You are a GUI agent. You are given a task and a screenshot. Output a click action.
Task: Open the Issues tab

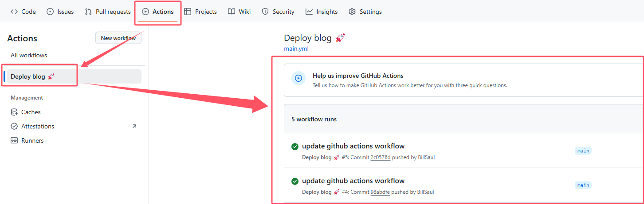pos(60,12)
